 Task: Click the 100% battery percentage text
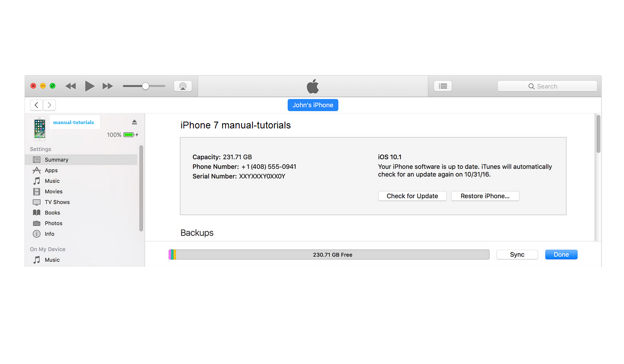click(x=114, y=135)
